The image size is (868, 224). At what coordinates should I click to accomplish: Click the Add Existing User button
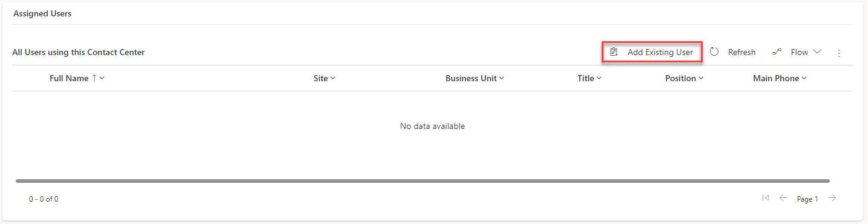(x=652, y=52)
